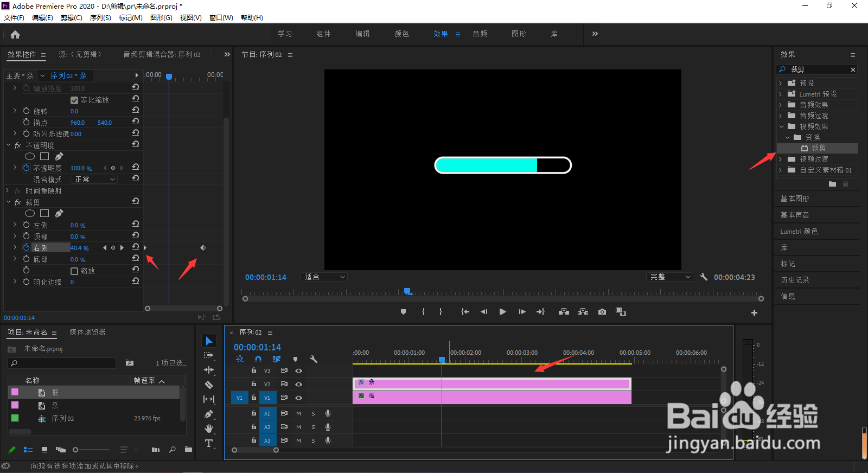This screenshot has height=473, width=868.
Task: Open playback resolution Full dropdown
Action: 670,277
